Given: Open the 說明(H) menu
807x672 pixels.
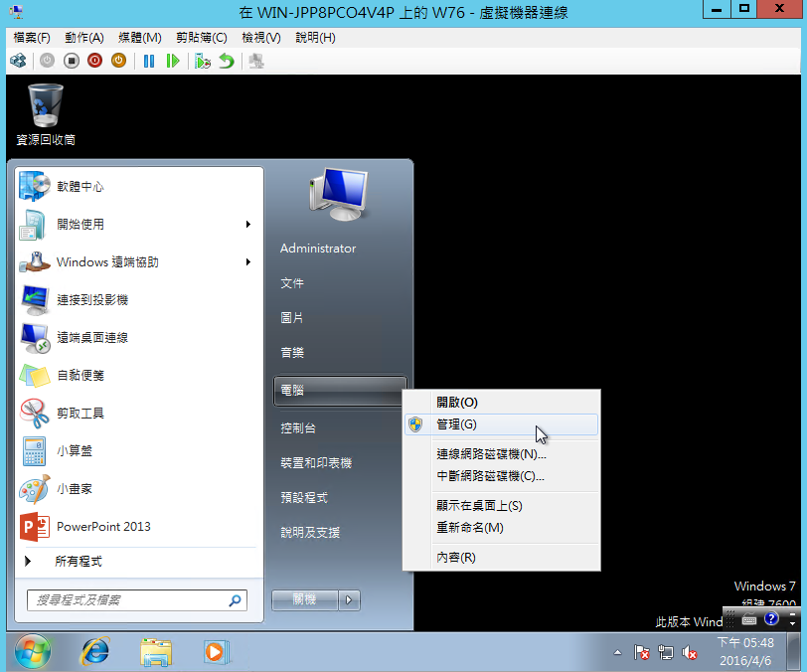Looking at the screenshot, I should [315, 38].
